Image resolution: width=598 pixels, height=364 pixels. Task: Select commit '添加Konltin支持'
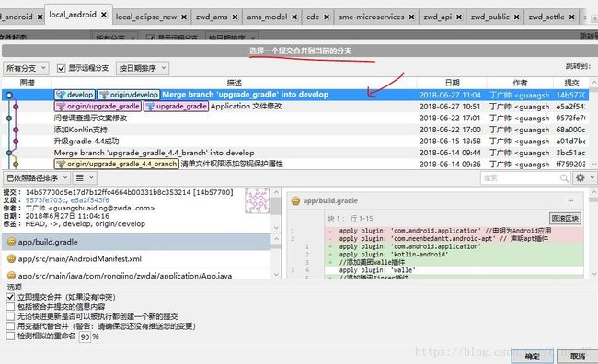80,130
